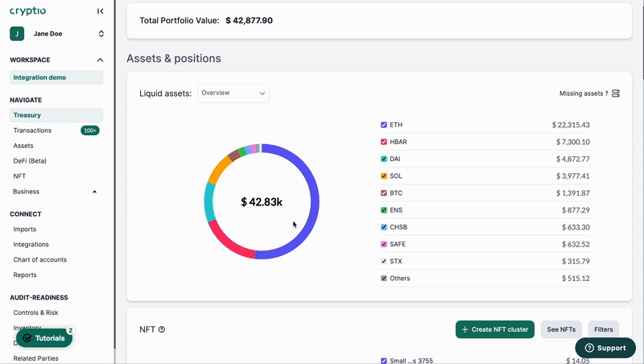This screenshot has height=364, width=644.
Task: Uncheck the SAFE asset checkbox
Action: (384, 244)
